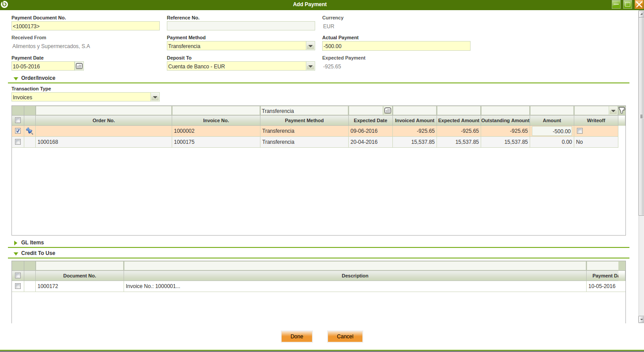Uncheck the invoice 1000002 row checkbox
Screen dimensions: 644x352
18,131
